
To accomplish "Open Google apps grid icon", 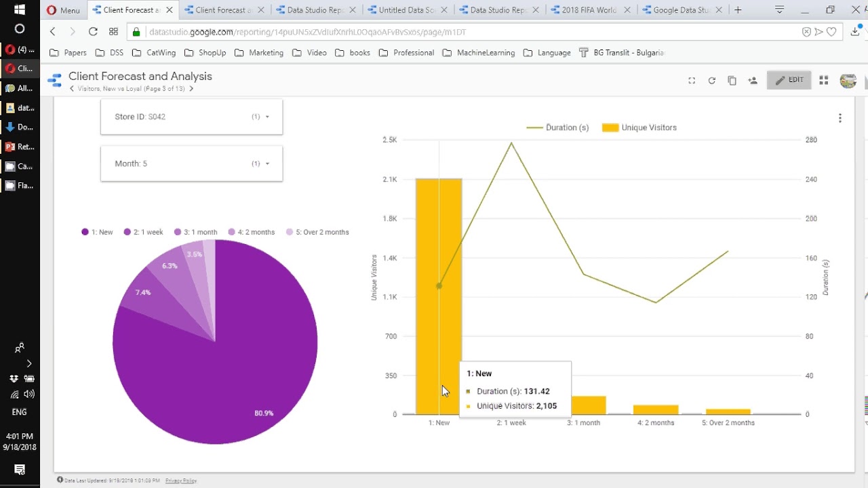I will 824,80.
